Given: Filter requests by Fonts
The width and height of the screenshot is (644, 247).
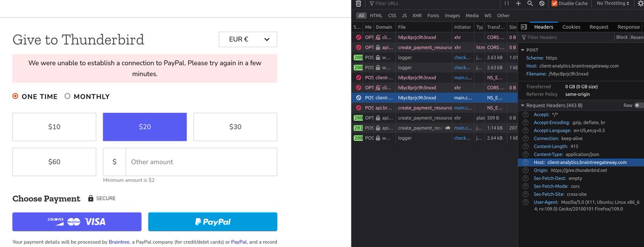Looking at the screenshot, I should pyautogui.click(x=433, y=16).
